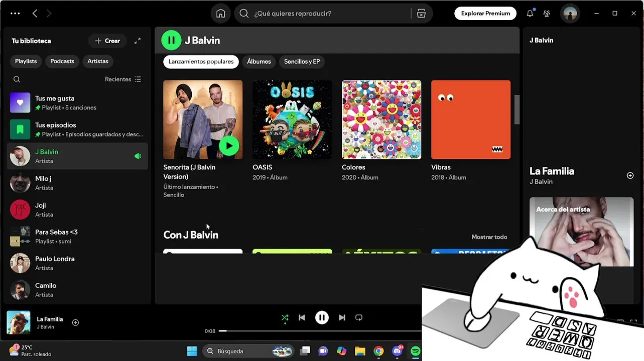Click the taskbar Búsqueda box
The image size is (644, 361).
click(249, 351)
